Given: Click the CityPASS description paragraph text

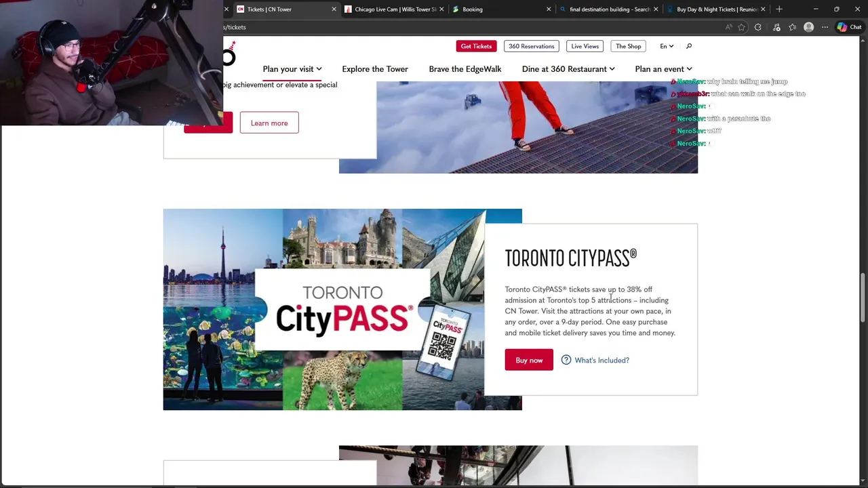Looking at the screenshot, I should [590, 311].
